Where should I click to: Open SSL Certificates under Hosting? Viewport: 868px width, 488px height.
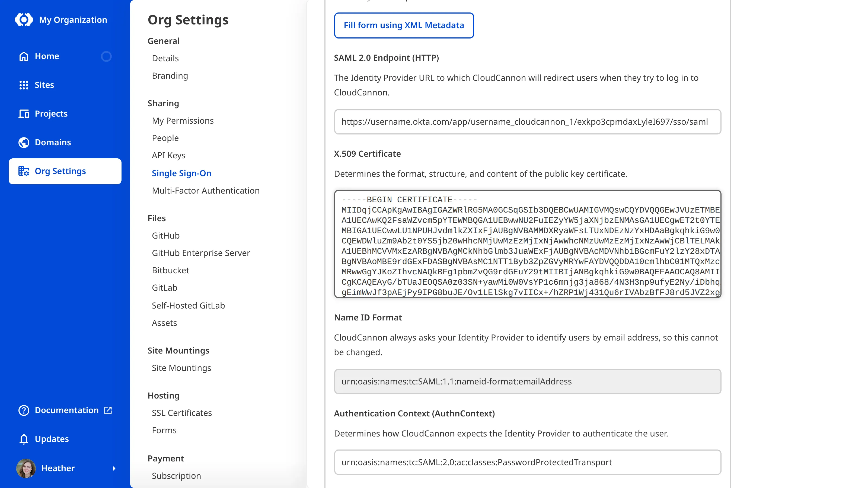coord(182,413)
